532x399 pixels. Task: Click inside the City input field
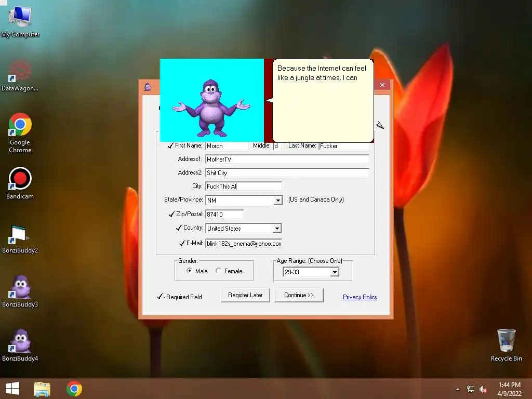244,187
